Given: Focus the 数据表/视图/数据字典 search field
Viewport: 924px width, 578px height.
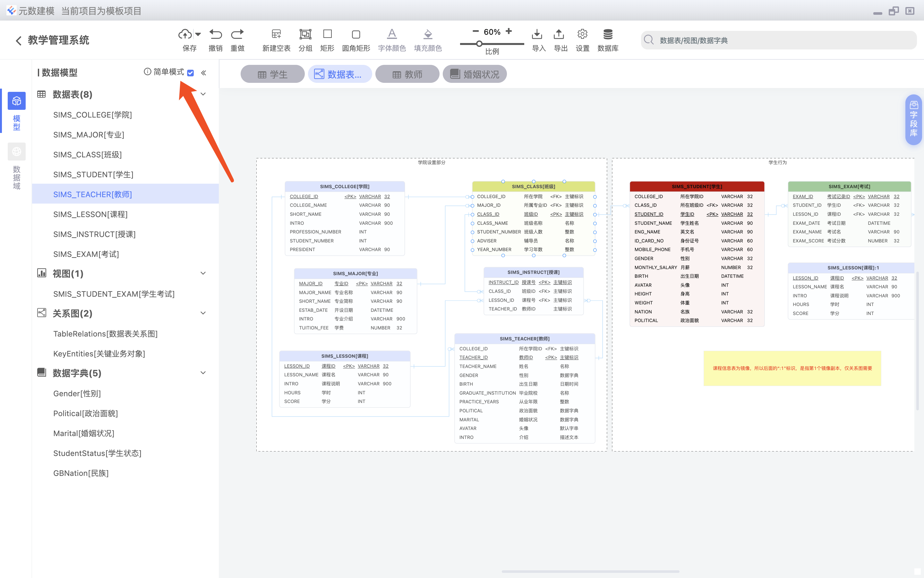Looking at the screenshot, I should click(779, 40).
